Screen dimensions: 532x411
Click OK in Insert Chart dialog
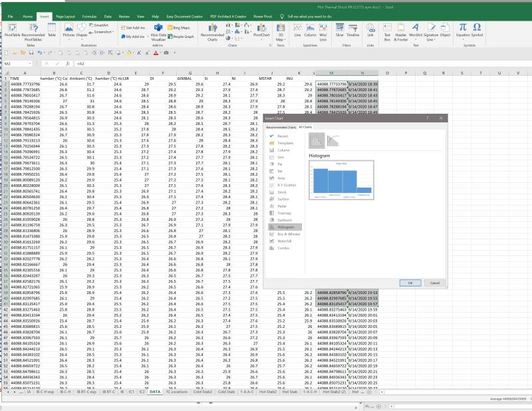click(410, 283)
